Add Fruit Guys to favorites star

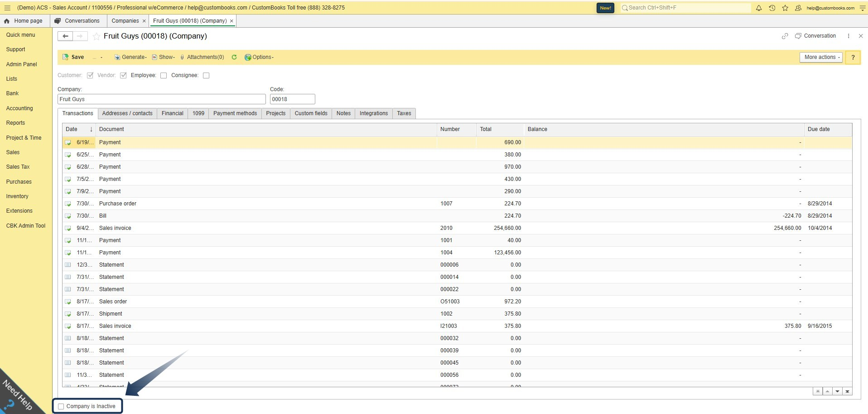(x=96, y=36)
